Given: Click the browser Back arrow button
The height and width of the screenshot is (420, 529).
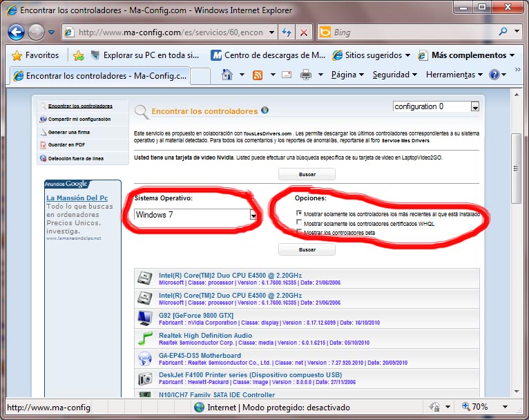Looking at the screenshot, I should coord(16,32).
